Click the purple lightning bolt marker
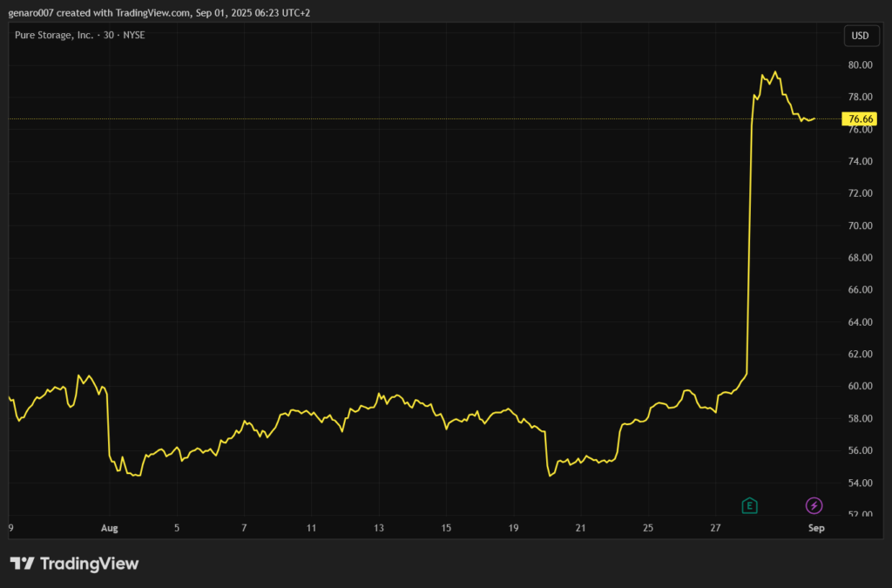892x588 pixels. (x=814, y=505)
